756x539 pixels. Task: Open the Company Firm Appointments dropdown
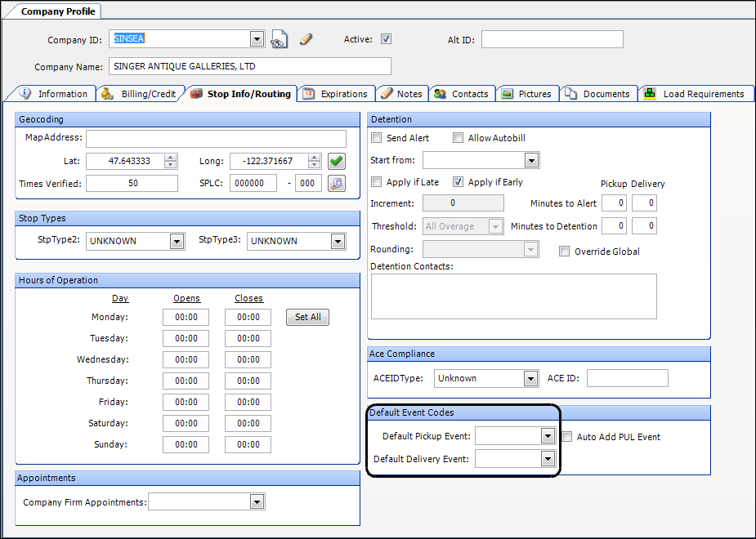click(257, 502)
